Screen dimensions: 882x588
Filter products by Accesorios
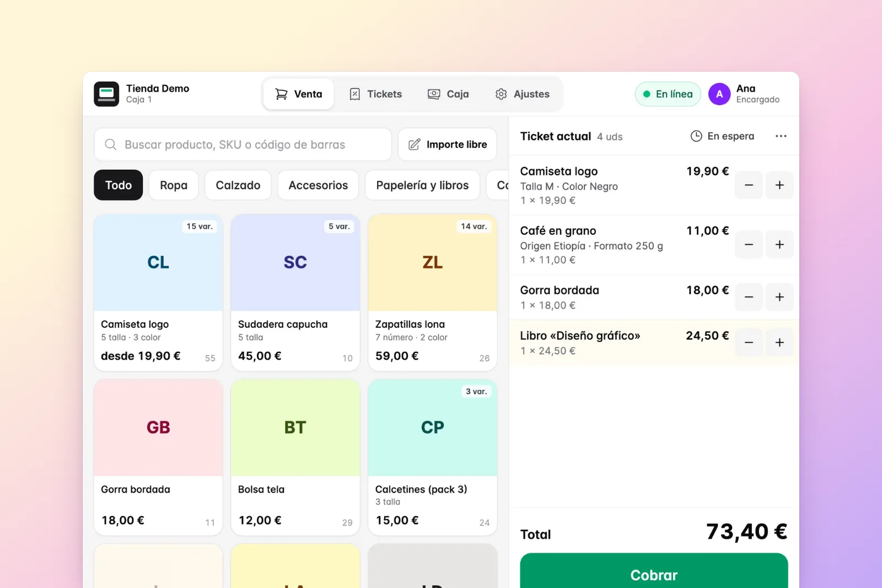318,185
